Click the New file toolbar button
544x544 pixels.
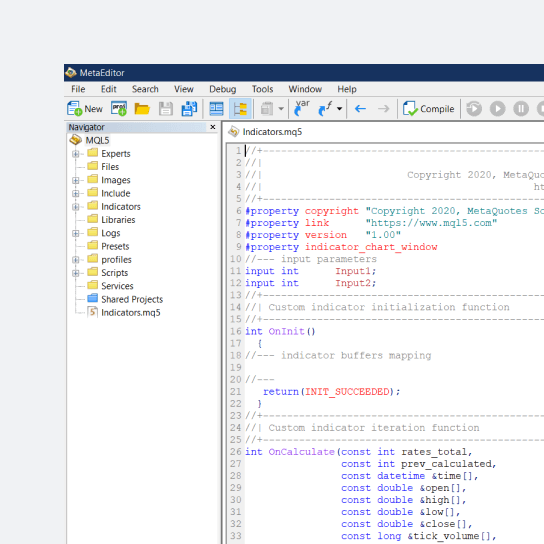click(x=85, y=109)
